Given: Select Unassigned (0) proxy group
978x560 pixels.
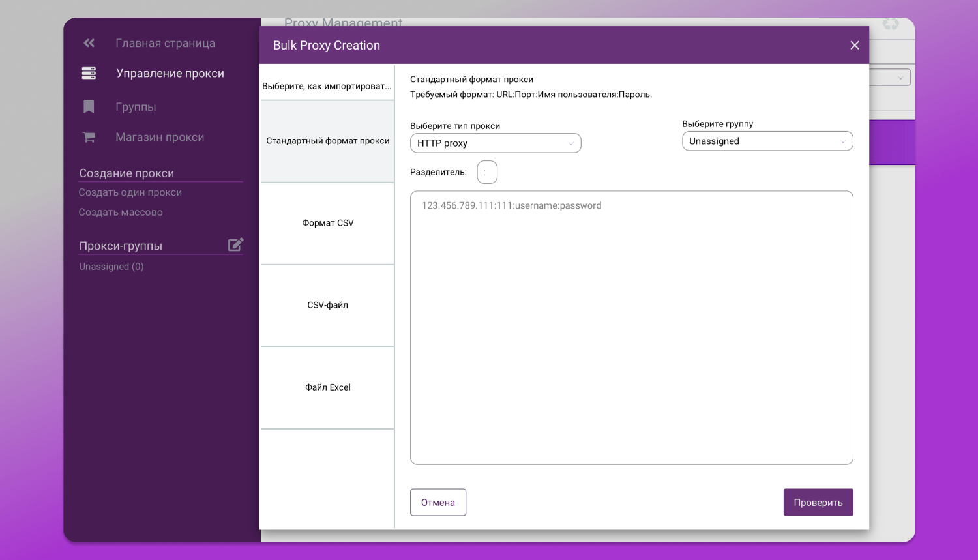Looking at the screenshot, I should 111,267.
